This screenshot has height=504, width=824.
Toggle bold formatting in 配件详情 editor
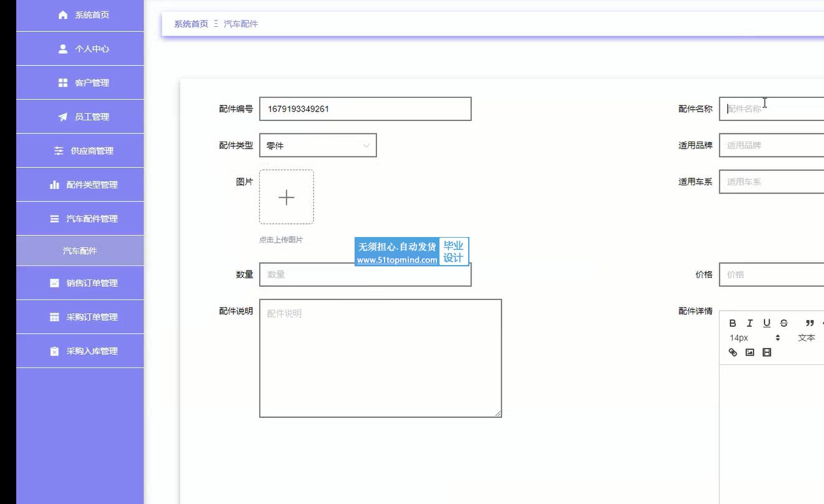(x=733, y=323)
